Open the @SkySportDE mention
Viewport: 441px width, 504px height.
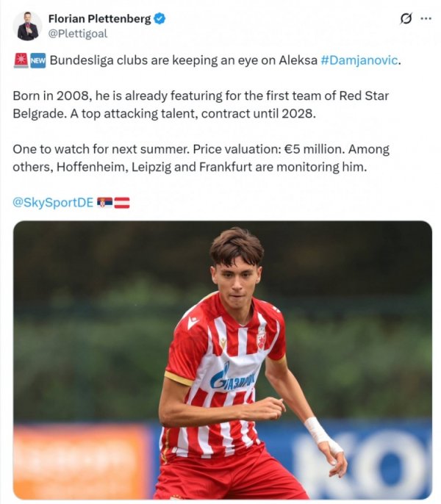(53, 202)
